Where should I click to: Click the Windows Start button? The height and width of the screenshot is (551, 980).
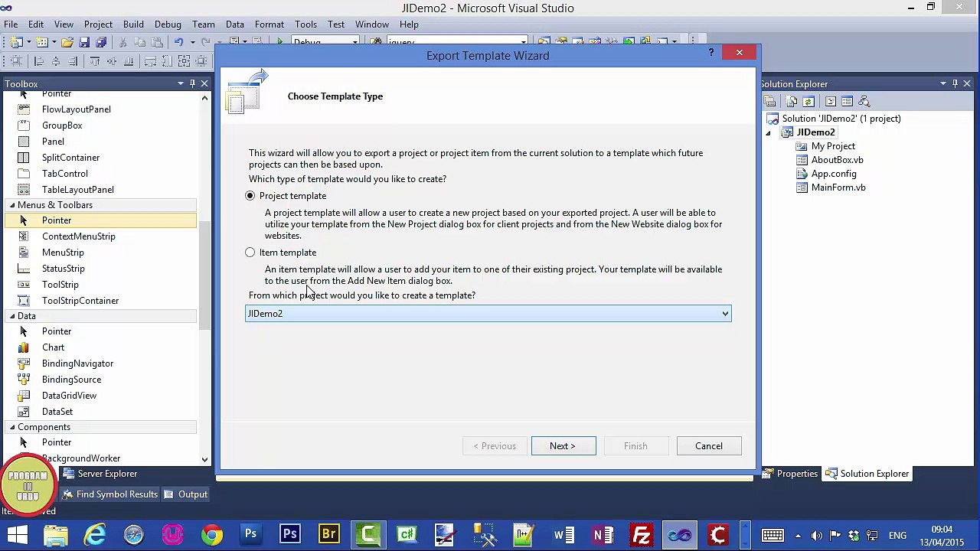tap(18, 534)
